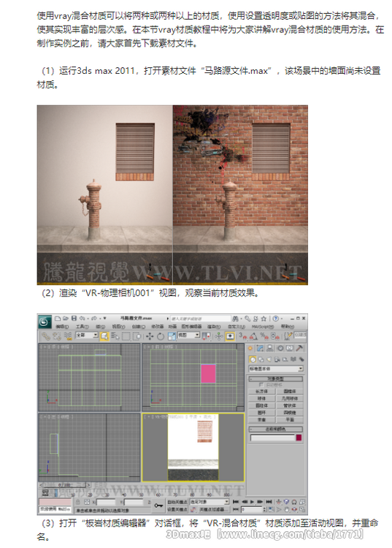This screenshot has width=392, height=548.
Task: Switch to the Motion panel tab
Action: (280, 348)
